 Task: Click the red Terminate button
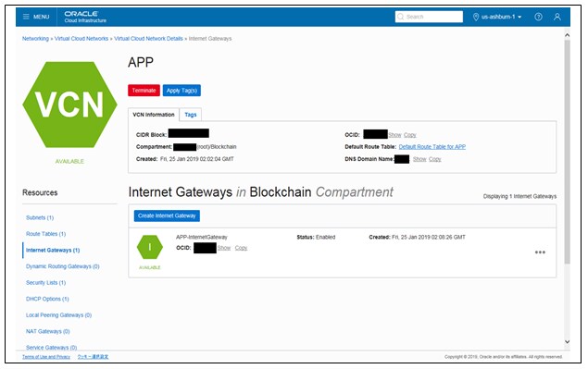[x=144, y=91]
